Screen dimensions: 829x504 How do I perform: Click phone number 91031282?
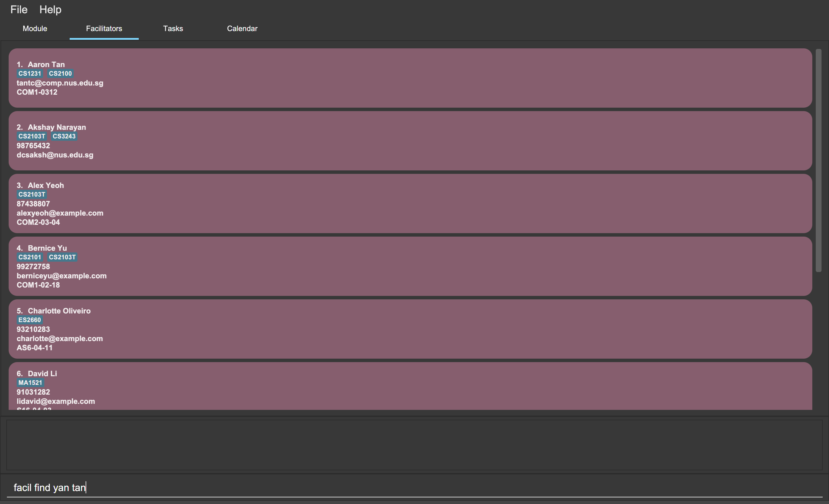click(x=33, y=392)
